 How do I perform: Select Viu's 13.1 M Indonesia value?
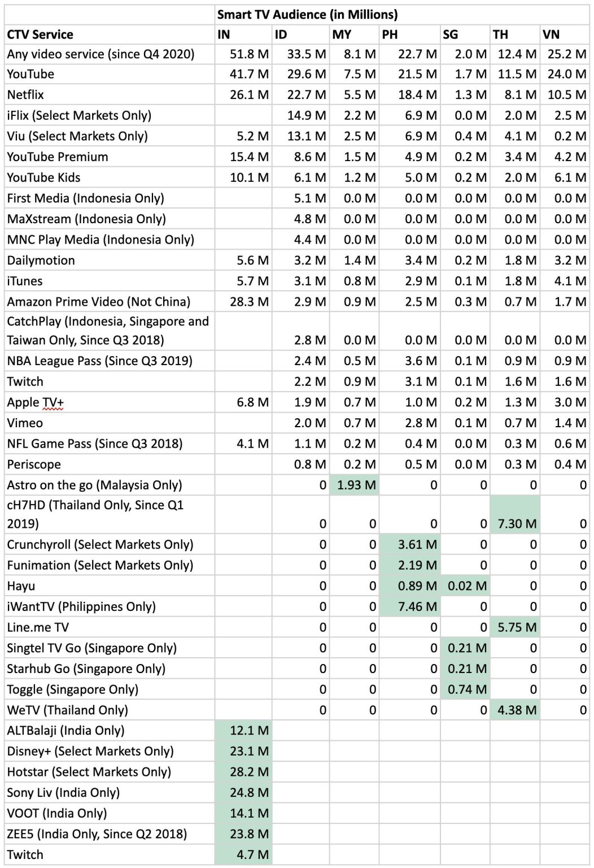pos(300,136)
